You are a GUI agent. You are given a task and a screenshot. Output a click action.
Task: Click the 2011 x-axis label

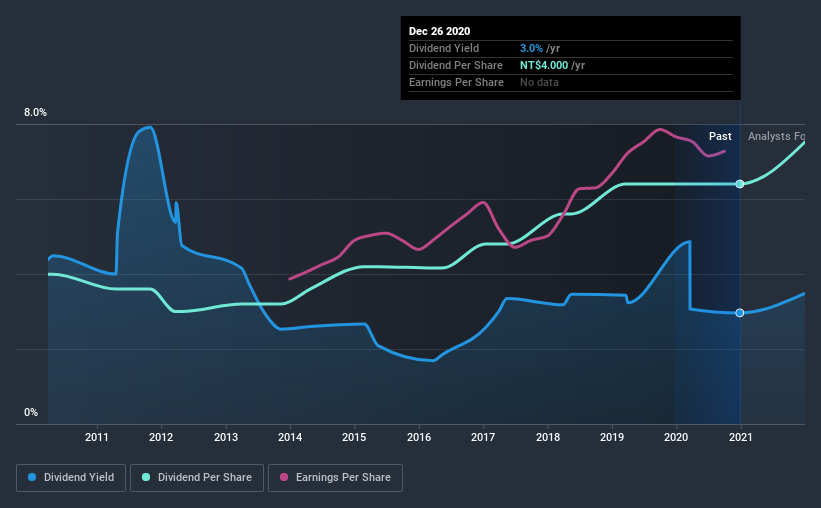click(97, 437)
